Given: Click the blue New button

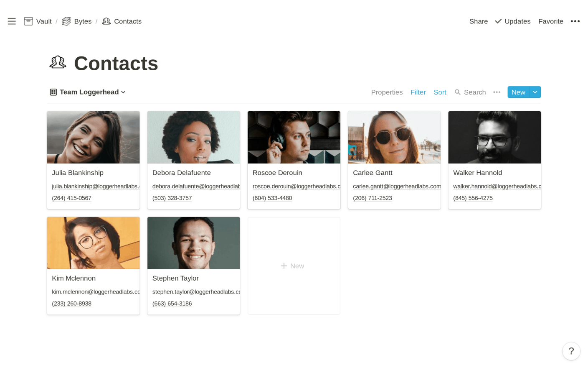Looking at the screenshot, I should click(x=518, y=92).
